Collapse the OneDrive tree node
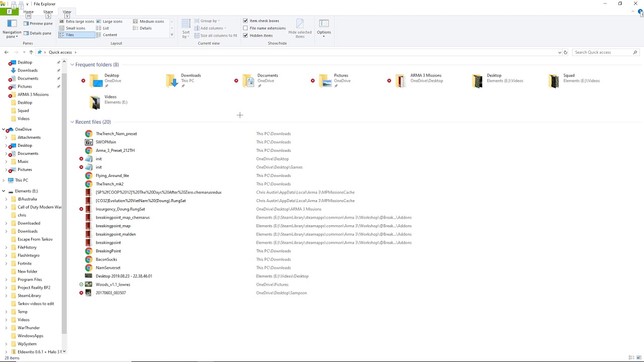Image resolution: width=644 pixels, height=362 pixels. 4,130
